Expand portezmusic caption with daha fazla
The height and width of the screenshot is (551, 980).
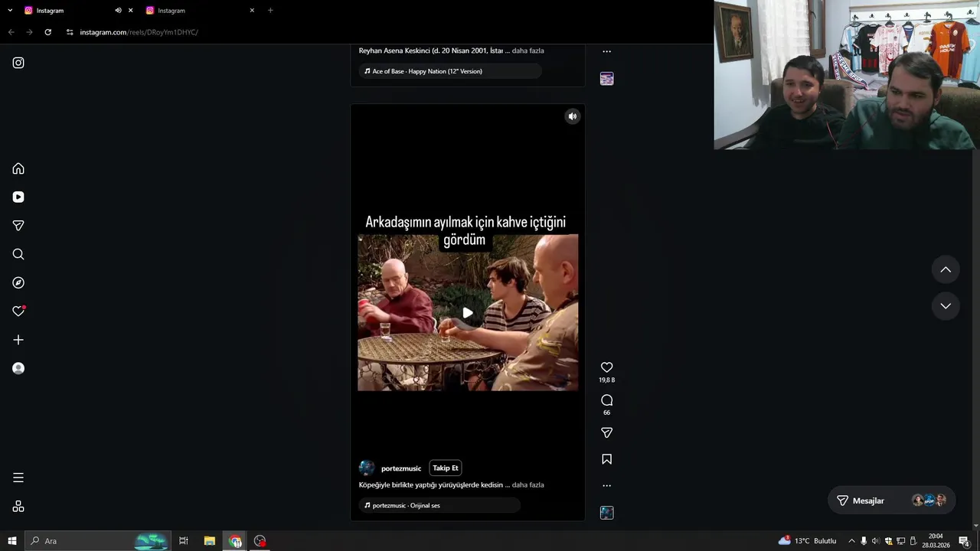click(x=528, y=485)
